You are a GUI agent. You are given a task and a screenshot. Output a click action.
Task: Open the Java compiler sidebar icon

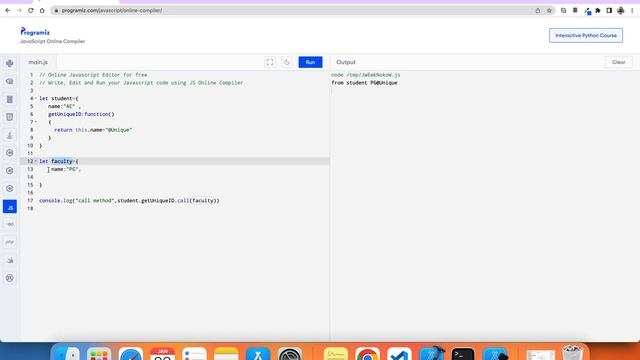pos(10,135)
